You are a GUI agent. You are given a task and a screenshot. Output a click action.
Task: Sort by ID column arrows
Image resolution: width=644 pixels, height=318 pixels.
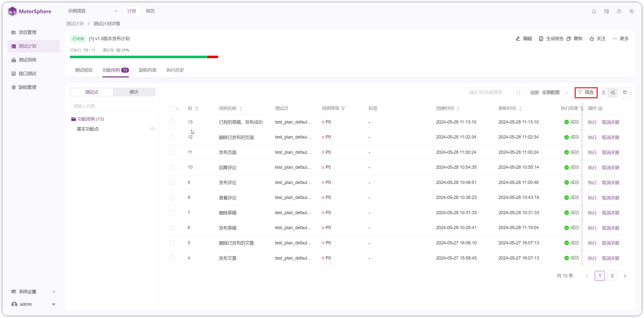[197, 108]
